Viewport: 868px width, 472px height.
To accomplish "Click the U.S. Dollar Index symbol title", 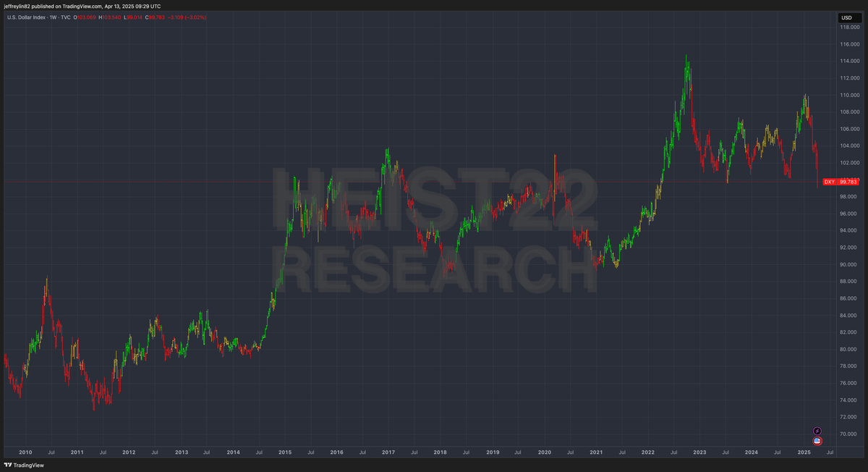I will pos(26,17).
